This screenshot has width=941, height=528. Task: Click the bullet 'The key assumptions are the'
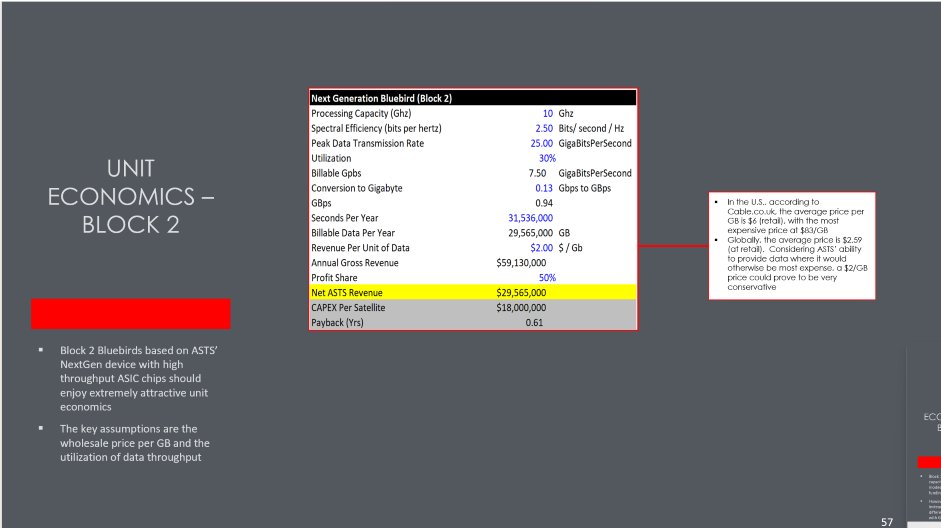click(134, 443)
